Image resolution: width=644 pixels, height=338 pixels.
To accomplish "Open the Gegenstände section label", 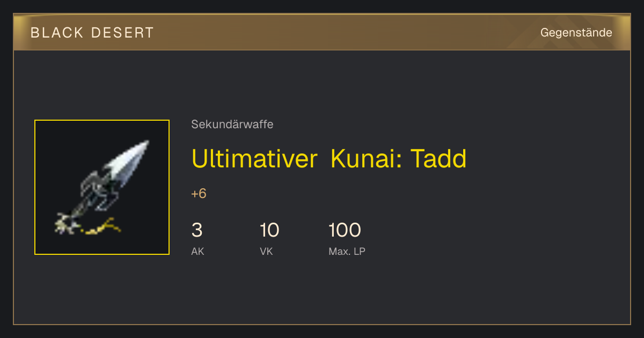I will pos(576,33).
